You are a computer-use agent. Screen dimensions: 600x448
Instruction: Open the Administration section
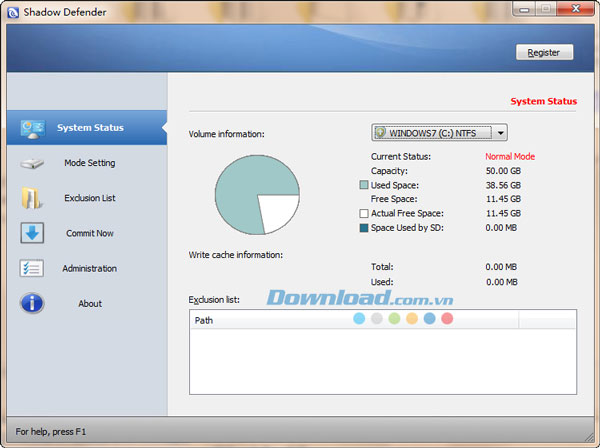(87, 269)
